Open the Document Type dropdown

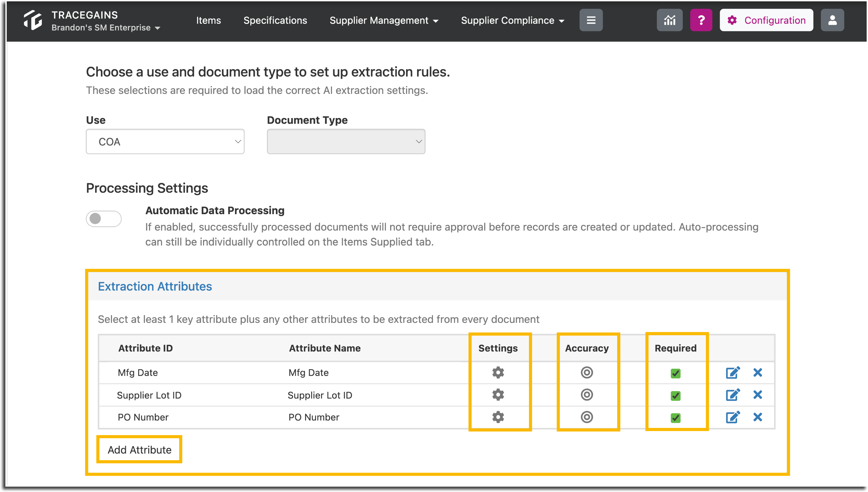tap(346, 142)
